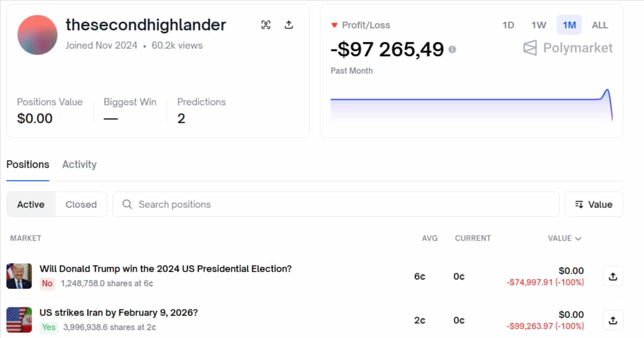644x338 pixels.
Task: Open the US strikes Iran market link
Action: click(118, 313)
